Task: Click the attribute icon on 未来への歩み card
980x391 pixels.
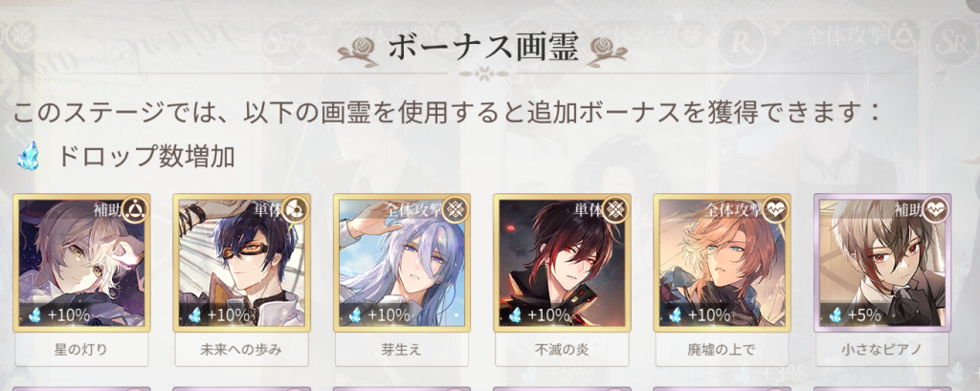Action: 296,210
